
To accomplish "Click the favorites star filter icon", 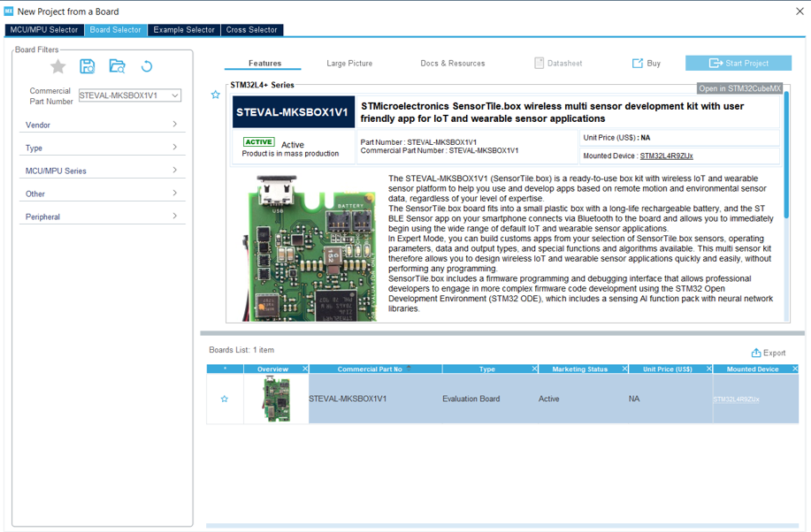I will point(58,66).
